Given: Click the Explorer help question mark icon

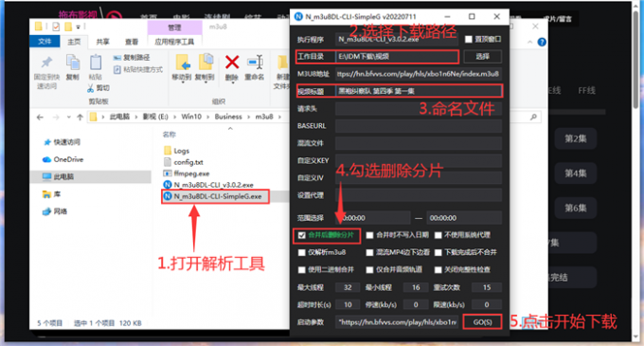Looking at the screenshot, I should click(542, 42).
